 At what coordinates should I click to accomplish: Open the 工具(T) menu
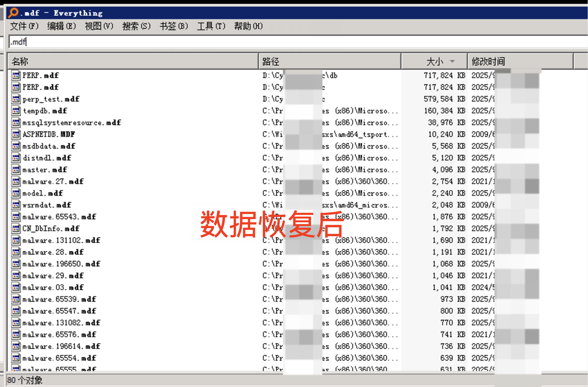pyautogui.click(x=211, y=26)
